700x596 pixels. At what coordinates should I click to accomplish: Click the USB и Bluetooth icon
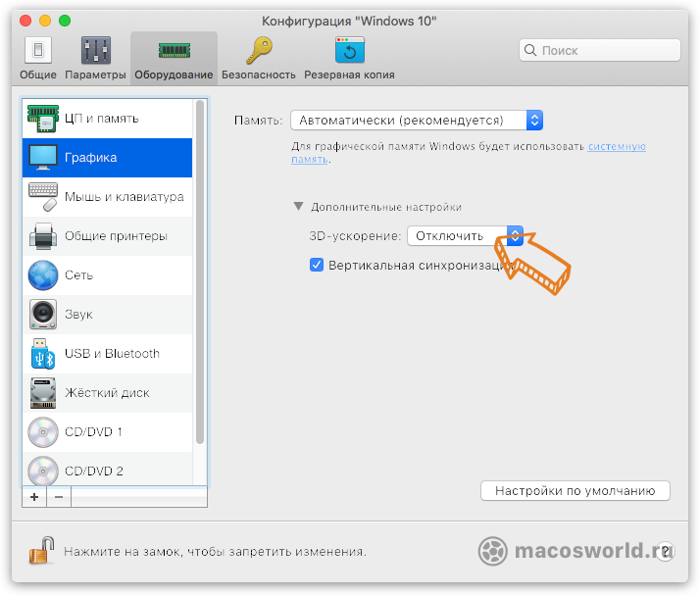click(x=43, y=354)
